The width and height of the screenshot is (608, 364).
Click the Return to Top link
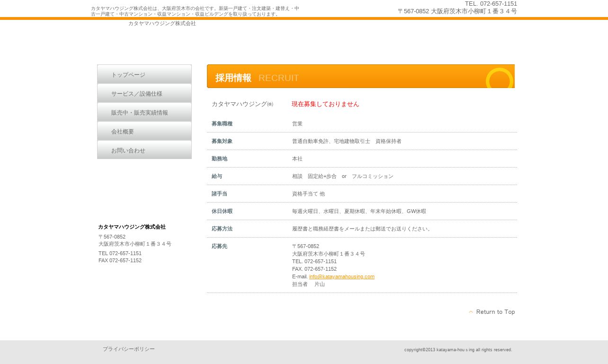[x=492, y=312]
